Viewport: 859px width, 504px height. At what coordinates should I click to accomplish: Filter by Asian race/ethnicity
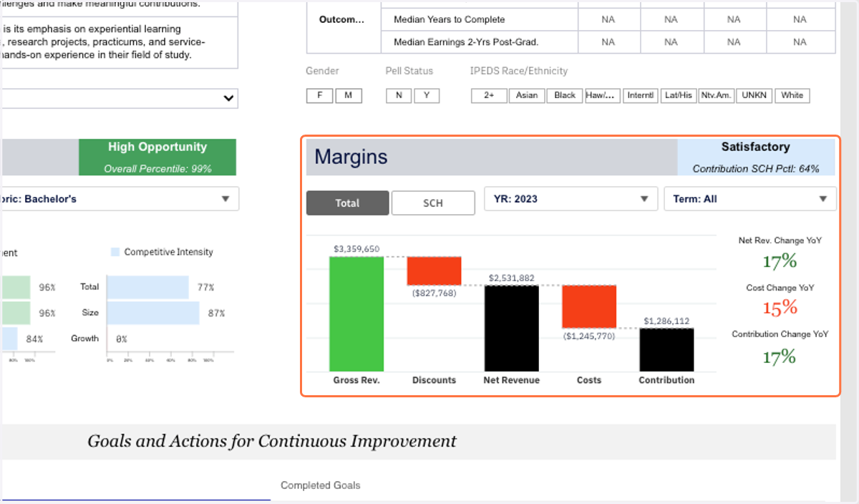pos(527,95)
